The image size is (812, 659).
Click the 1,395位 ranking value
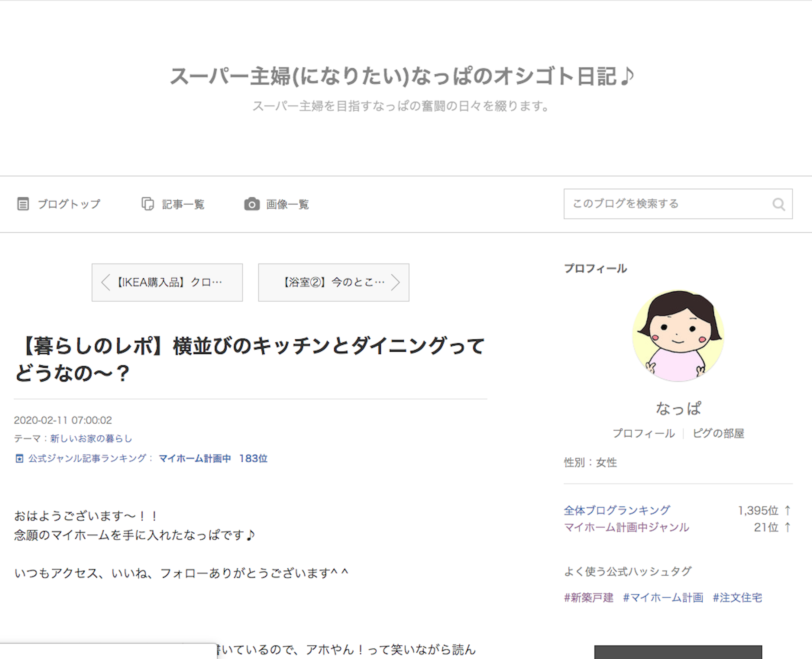pos(758,511)
